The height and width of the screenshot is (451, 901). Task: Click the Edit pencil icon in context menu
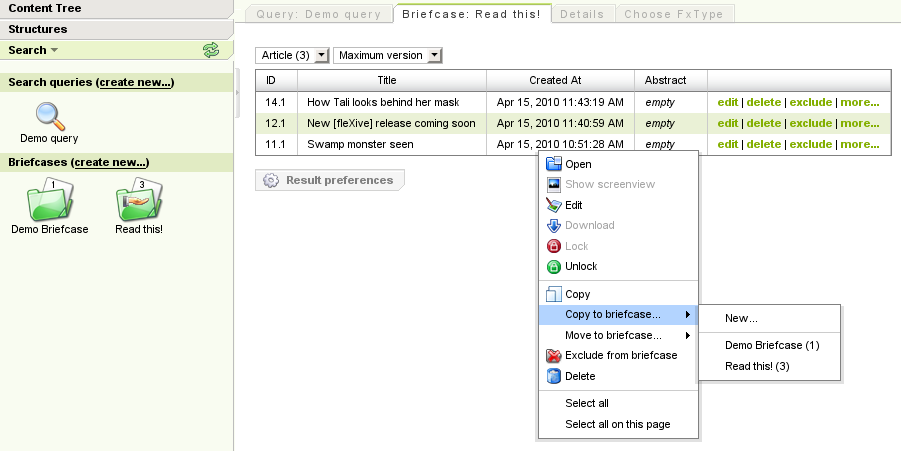click(x=553, y=205)
